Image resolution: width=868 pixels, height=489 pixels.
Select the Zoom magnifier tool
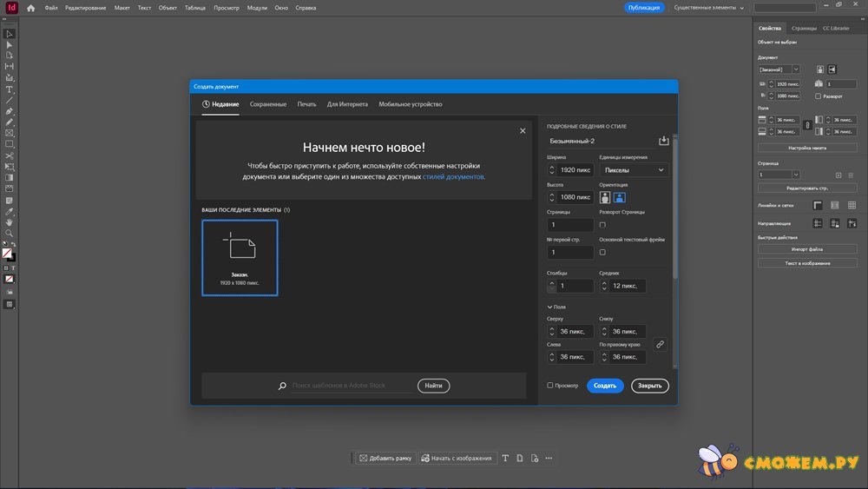(x=10, y=234)
